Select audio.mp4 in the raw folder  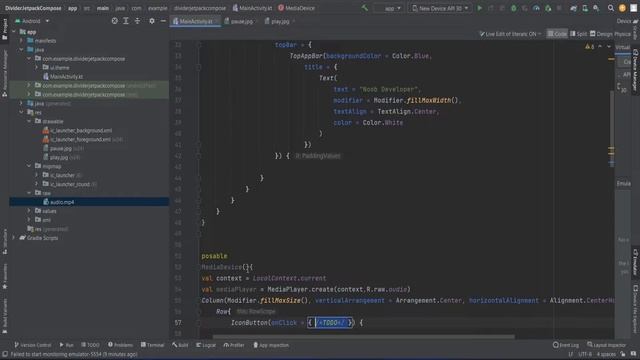pyautogui.click(x=89, y=202)
